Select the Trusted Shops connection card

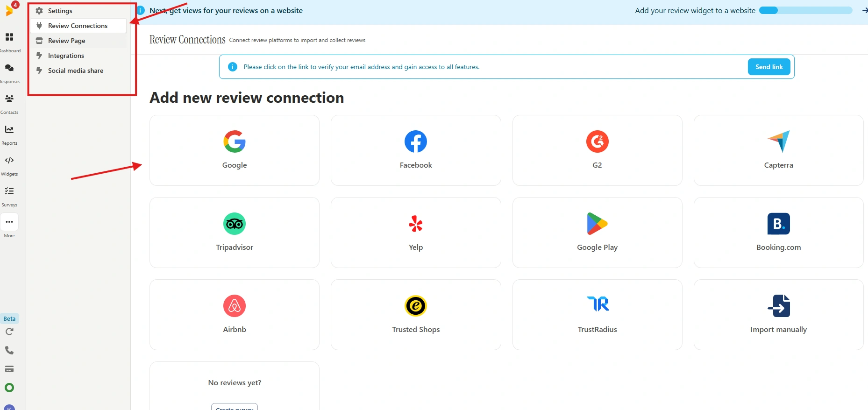(x=416, y=315)
